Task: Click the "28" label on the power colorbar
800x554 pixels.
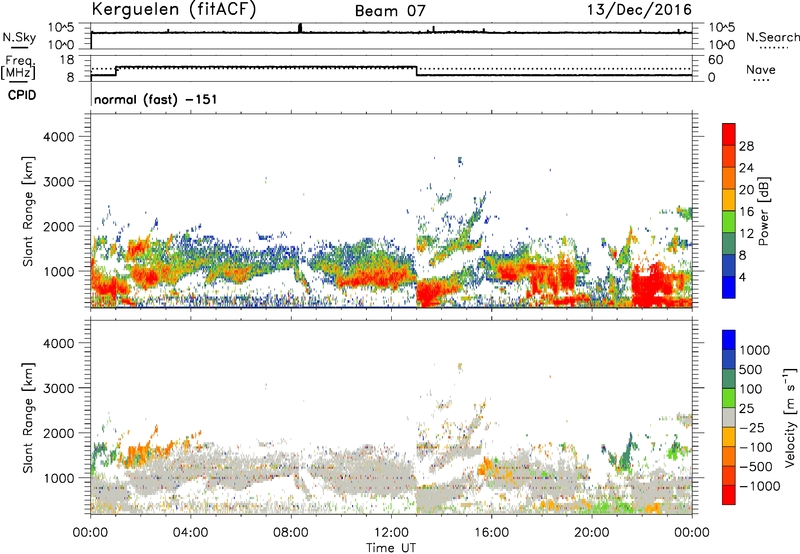Action: pos(746,146)
